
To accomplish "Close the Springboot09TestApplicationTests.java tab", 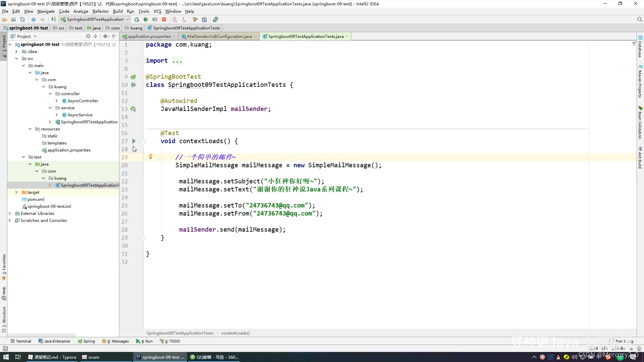I will click(347, 36).
